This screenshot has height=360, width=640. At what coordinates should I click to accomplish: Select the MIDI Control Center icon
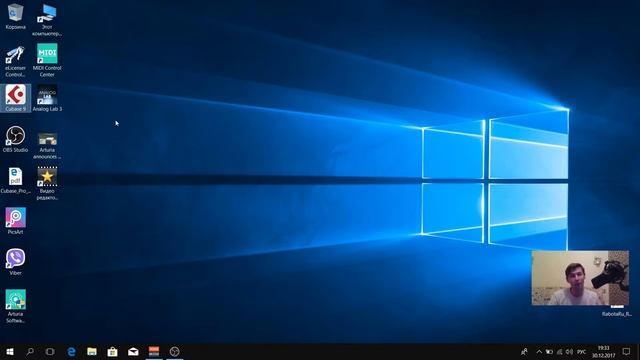pyautogui.click(x=47, y=60)
